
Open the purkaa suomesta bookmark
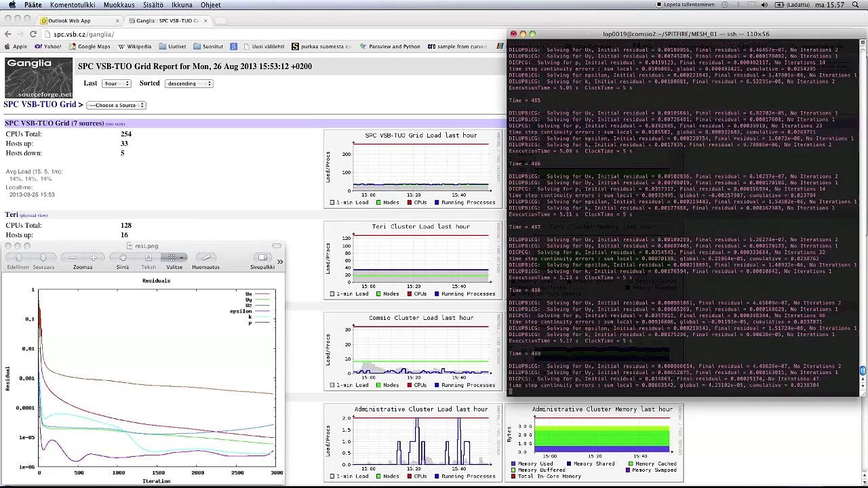321,47
